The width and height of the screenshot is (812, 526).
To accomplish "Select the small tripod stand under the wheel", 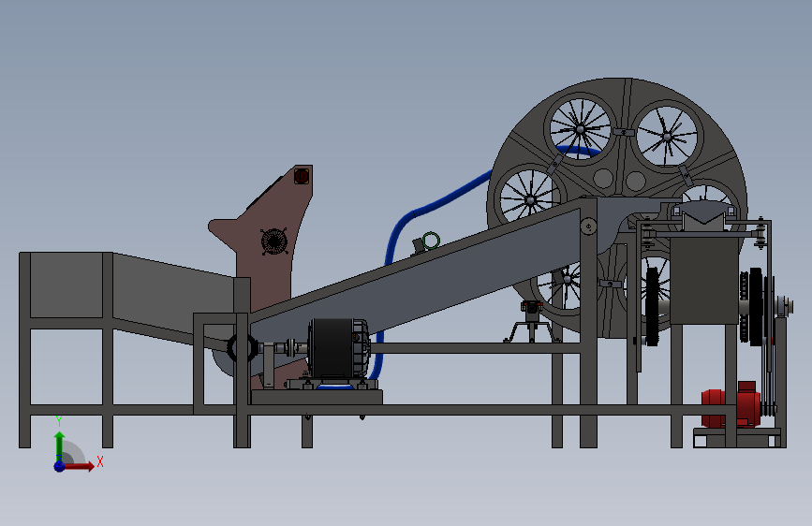I will pyautogui.click(x=531, y=322).
